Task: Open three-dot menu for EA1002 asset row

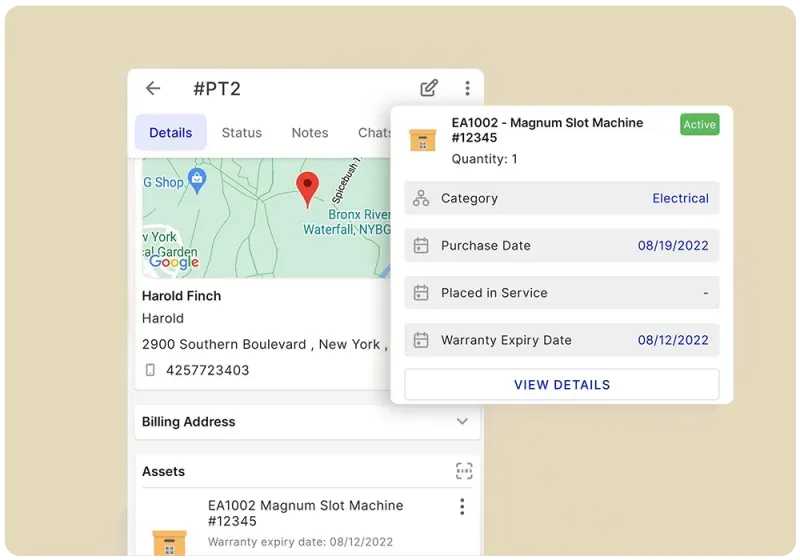Action: point(462,506)
